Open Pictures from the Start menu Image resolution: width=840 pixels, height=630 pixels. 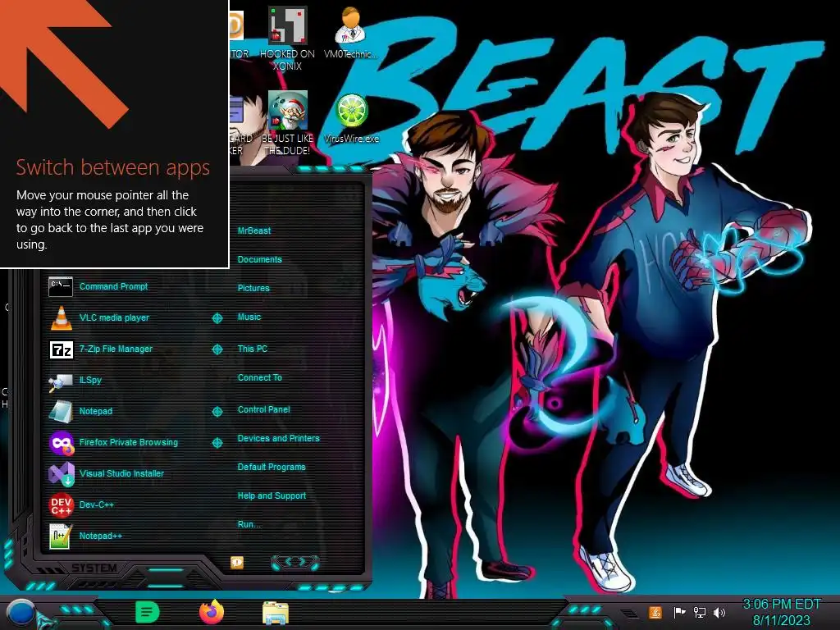pos(253,288)
